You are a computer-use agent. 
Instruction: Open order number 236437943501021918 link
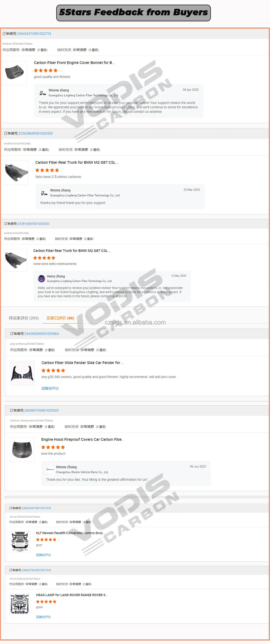click(x=36, y=570)
